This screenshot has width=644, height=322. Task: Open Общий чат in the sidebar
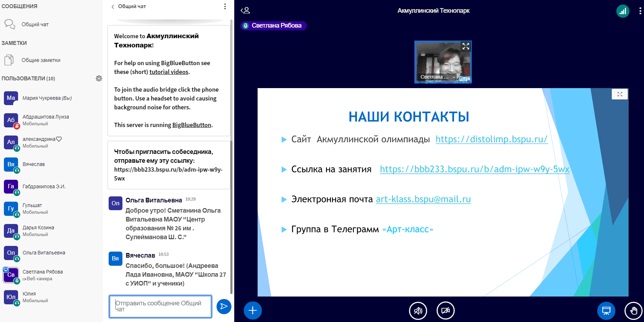tap(35, 24)
